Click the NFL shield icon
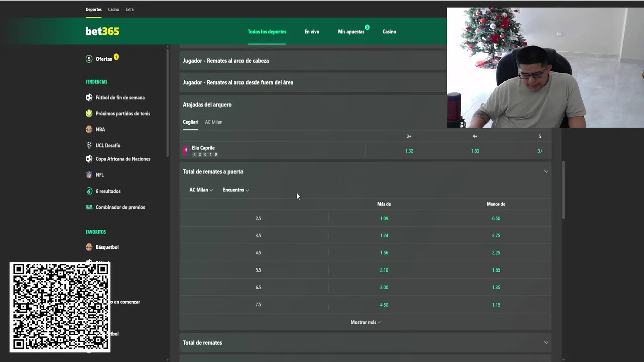This screenshot has height=362, width=644. pos(89,175)
